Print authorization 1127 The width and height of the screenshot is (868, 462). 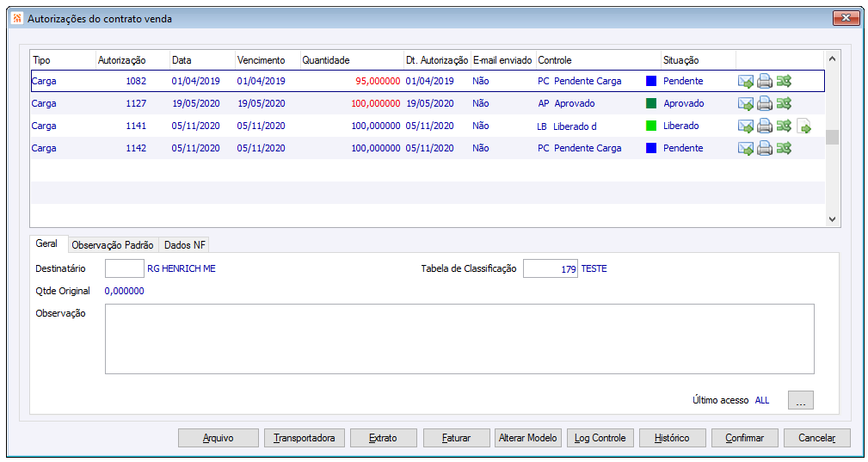[x=765, y=103]
